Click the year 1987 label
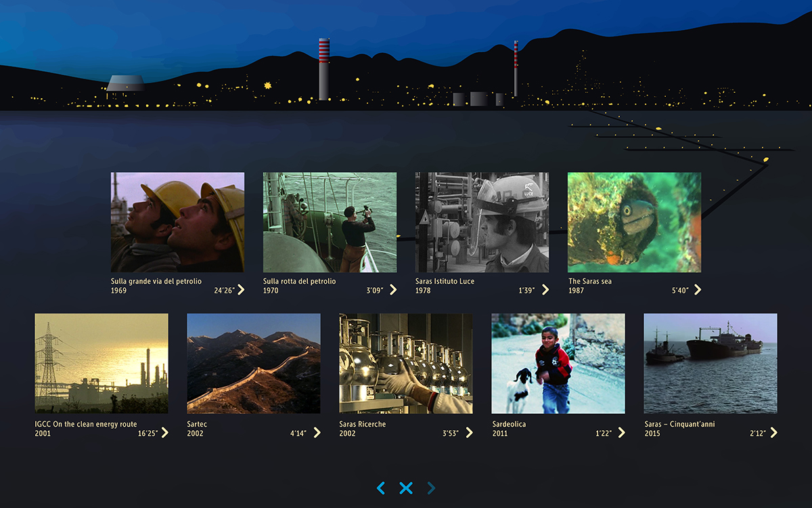812x508 pixels. pyautogui.click(x=576, y=291)
